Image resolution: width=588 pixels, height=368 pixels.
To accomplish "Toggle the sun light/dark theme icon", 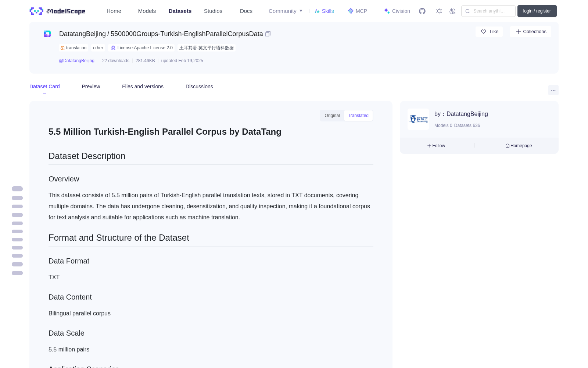I will point(439,11).
